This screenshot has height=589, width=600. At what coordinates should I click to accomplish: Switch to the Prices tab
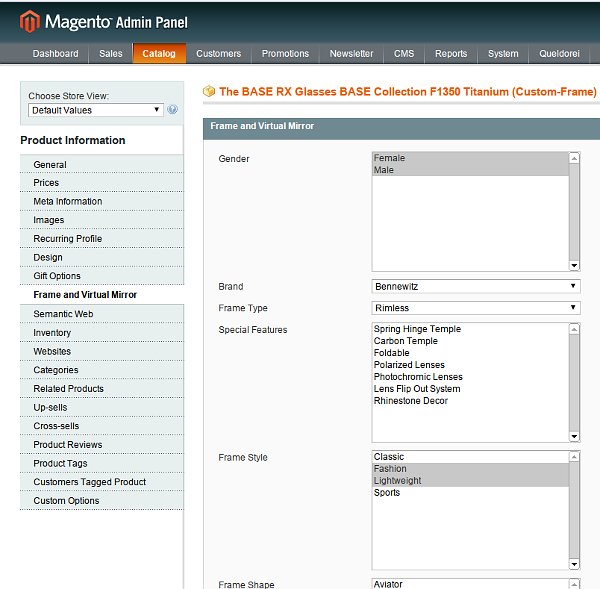tap(102, 183)
